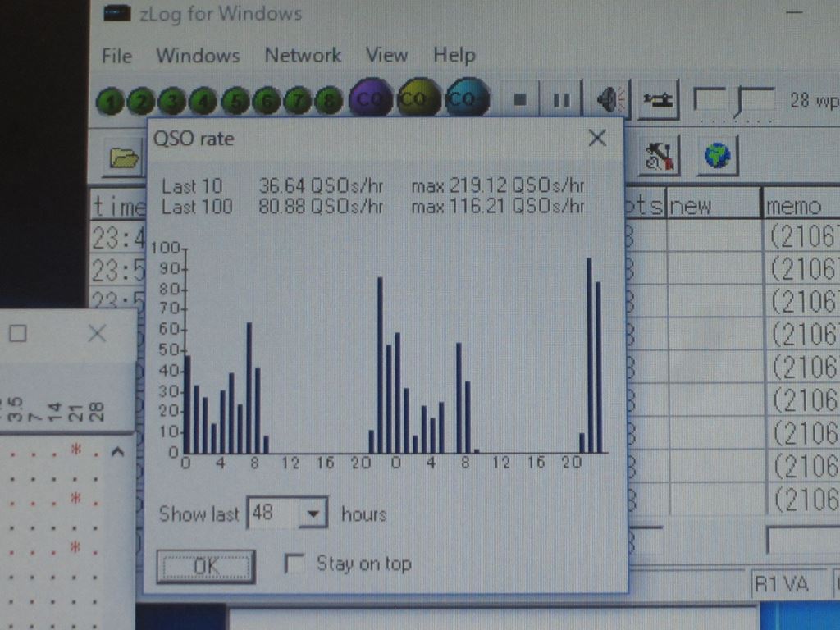This screenshot has width=840, height=630.
Task: Click the purple CQ button
Action: click(370, 98)
